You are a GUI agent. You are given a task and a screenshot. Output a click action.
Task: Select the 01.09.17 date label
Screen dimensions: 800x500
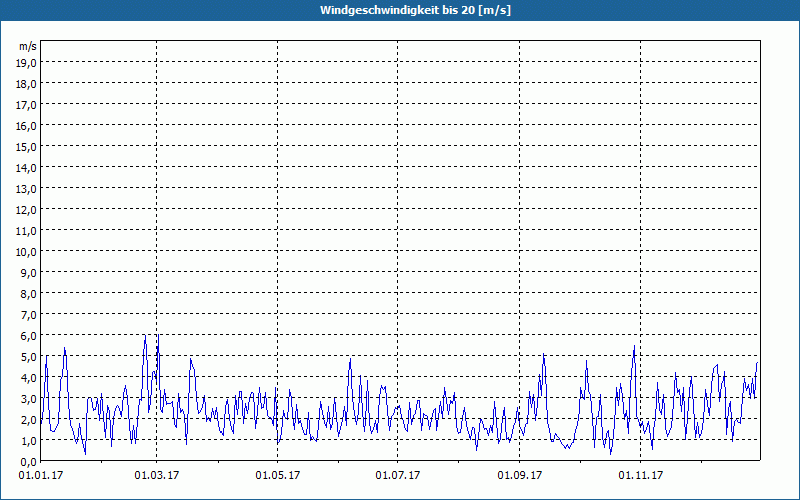click(x=519, y=476)
